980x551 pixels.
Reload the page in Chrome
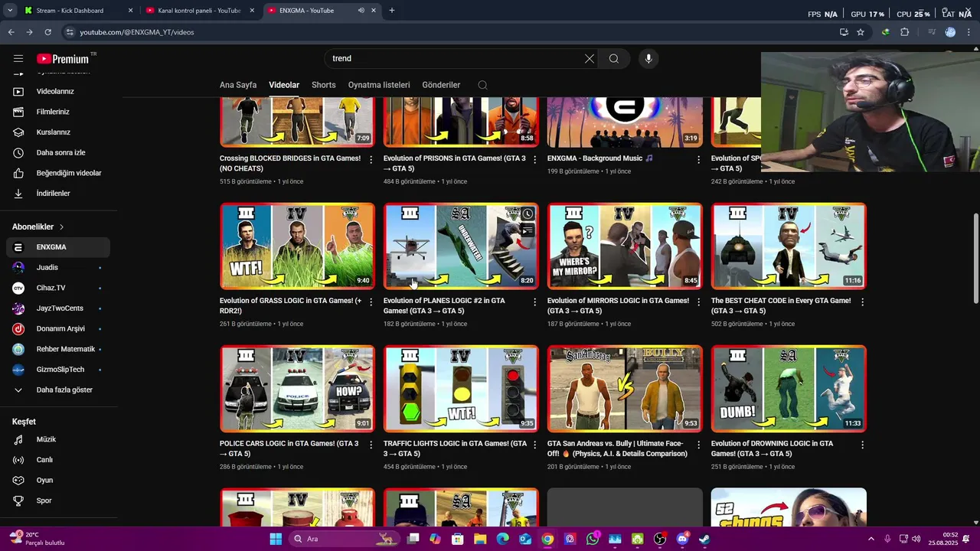coord(47,32)
